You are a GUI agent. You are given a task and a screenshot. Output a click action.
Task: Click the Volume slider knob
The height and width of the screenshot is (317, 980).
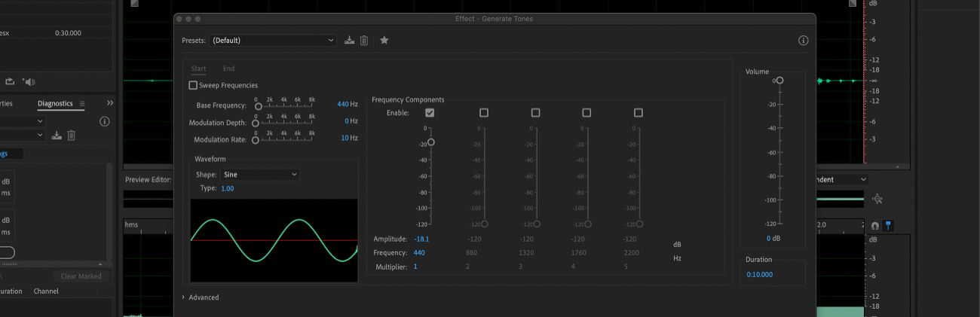click(779, 80)
